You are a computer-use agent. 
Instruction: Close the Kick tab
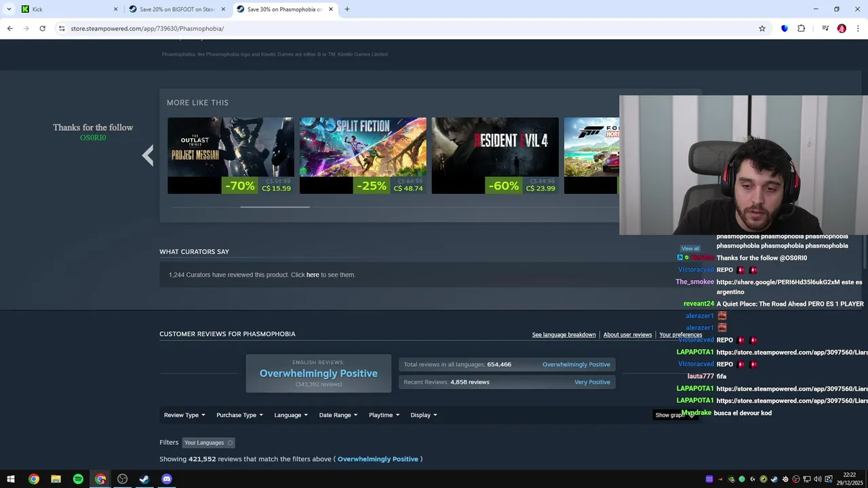115,9
